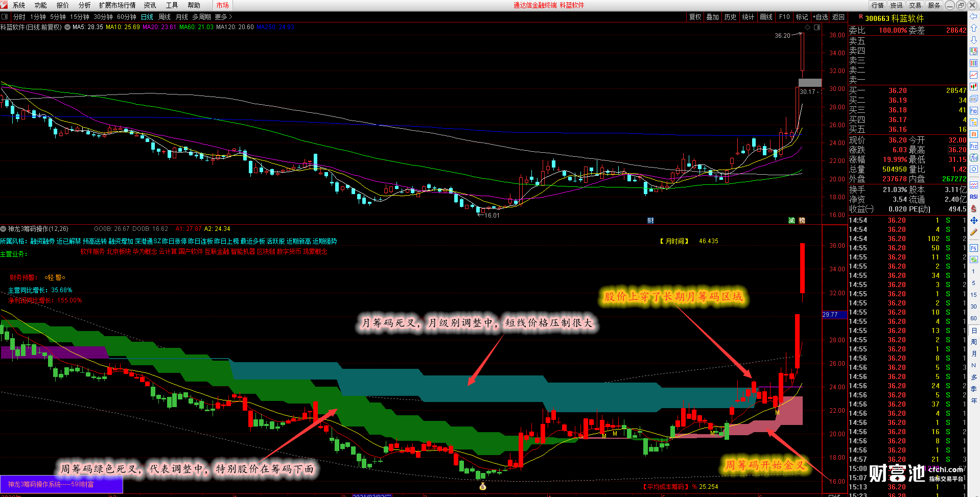
Task: Click the F5 icon in right sidebar
Action: [973, 248]
